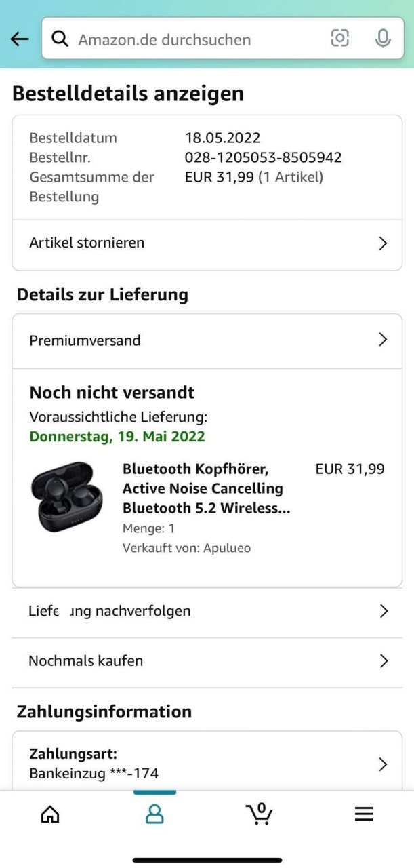The width and height of the screenshot is (414, 868).
Task: Tap the Nochmals kaufen label
Action: tap(85, 660)
